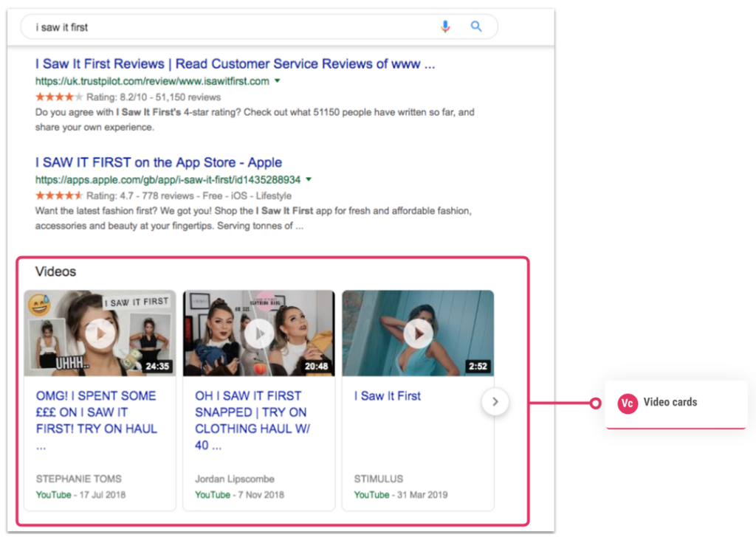Image resolution: width=756 pixels, height=540 pixels.
Task: Expand the dropdown arrow beside the apps.apple.com URL
Action: click(x=309, y=179)
